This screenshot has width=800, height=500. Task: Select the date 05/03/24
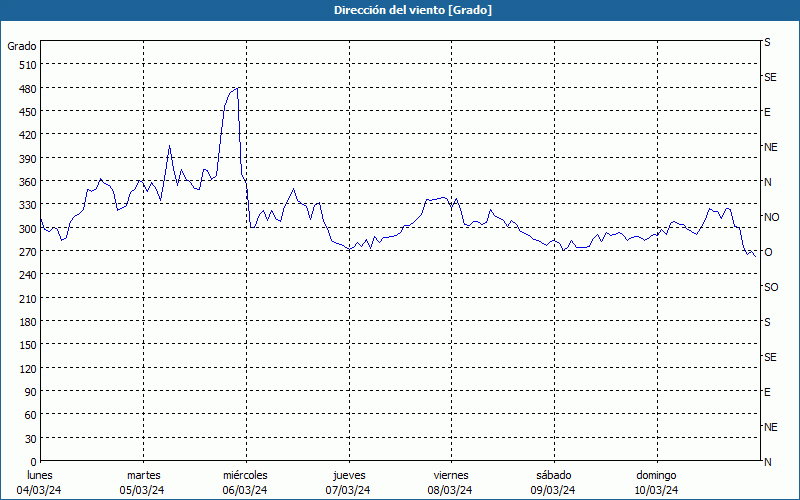(142, 490)
